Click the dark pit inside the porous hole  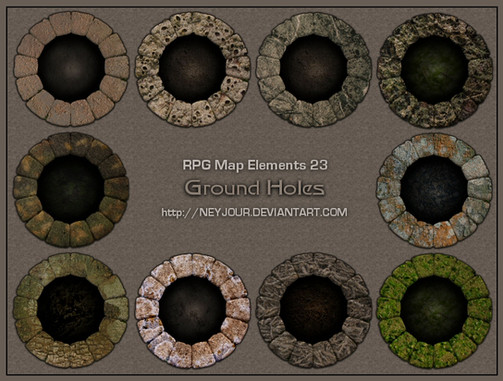point(192,69)
